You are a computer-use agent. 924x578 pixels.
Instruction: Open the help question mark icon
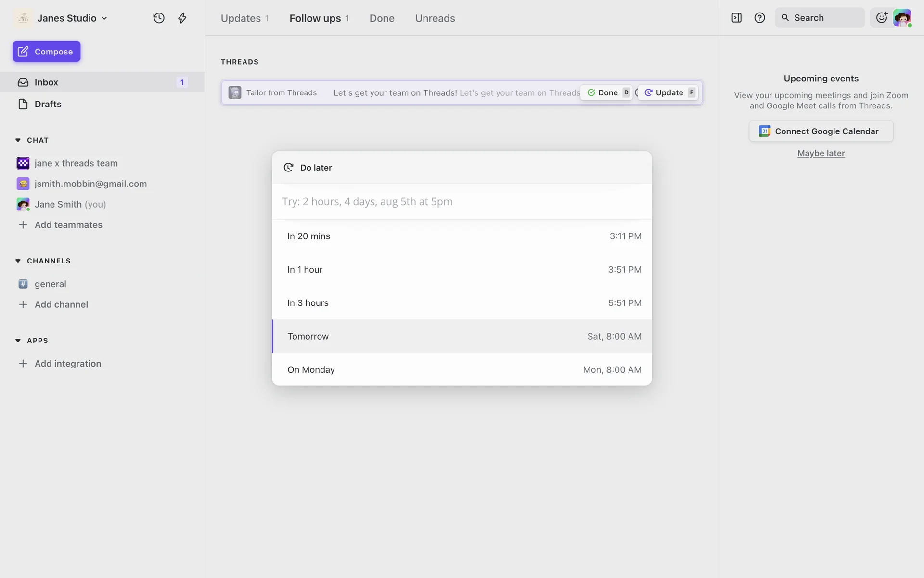759,18
